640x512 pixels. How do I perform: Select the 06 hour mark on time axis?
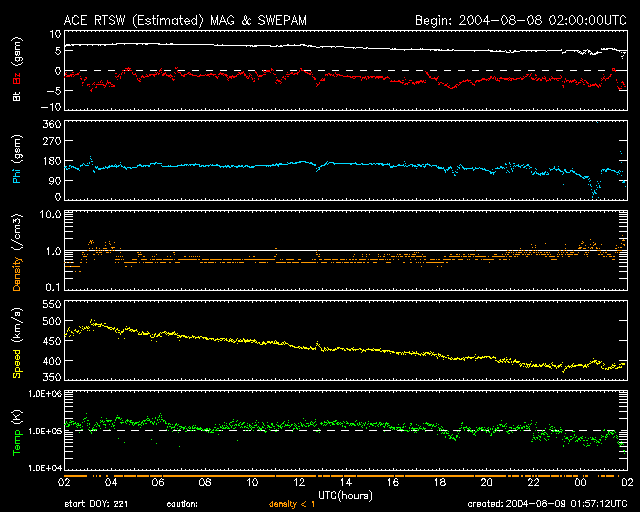[x=158, y=482]
